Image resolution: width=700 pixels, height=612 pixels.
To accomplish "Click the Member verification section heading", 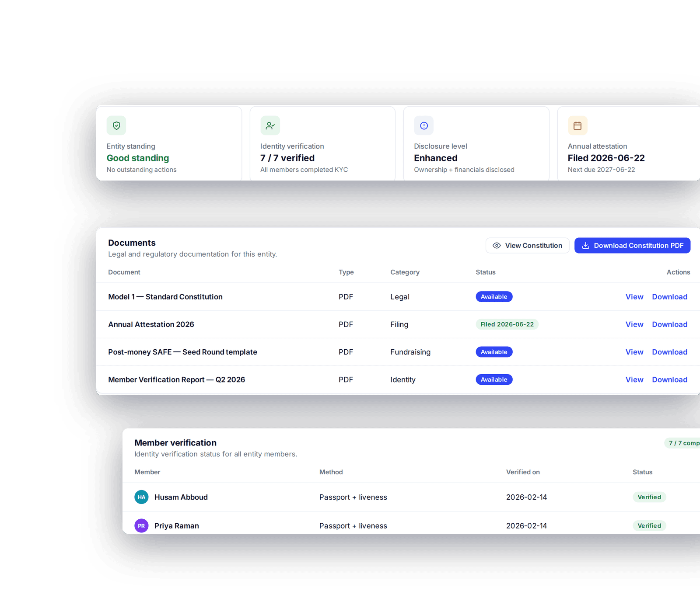I will click(x=175, y=443).
